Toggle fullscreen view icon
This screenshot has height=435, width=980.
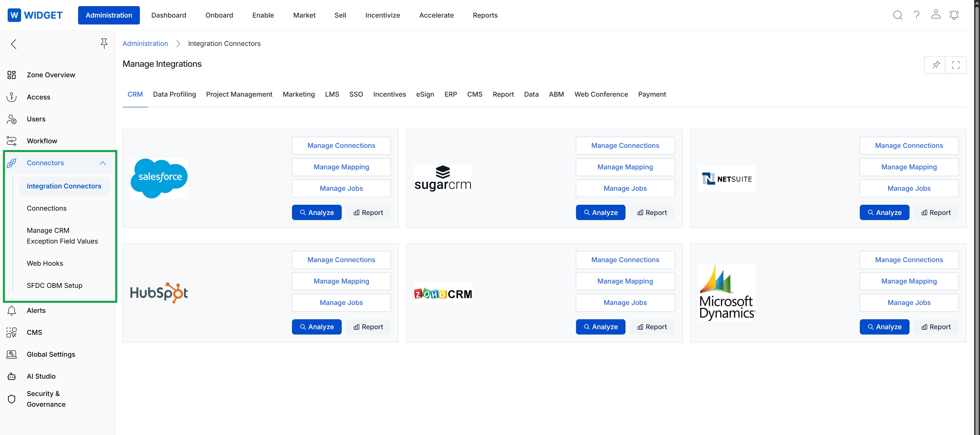[955, 65]
